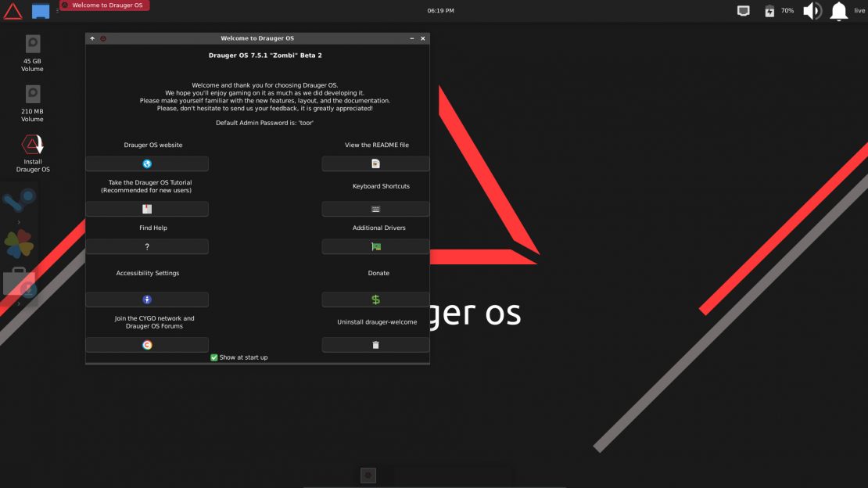868x488 pixels.
Task: Launch Install Drauger OS desktop shortcut
Action: [x=33, y=152]
